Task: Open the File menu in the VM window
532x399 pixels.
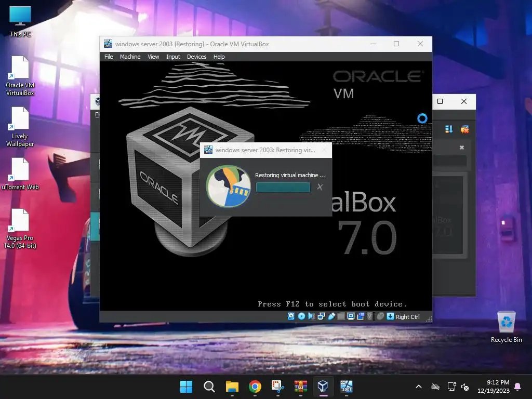Action: coord(109,57)
